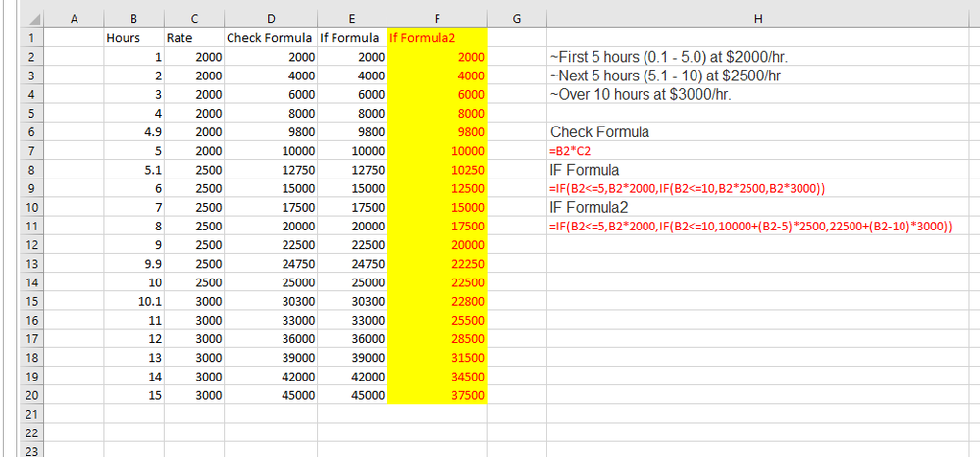Click "If Formula" header in column E

click(352, 38)
